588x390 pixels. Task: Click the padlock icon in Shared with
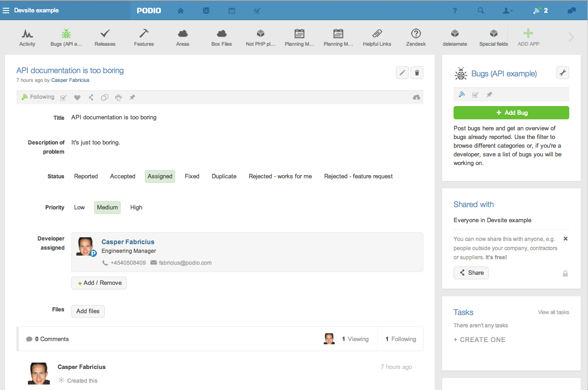coord(565,273)
